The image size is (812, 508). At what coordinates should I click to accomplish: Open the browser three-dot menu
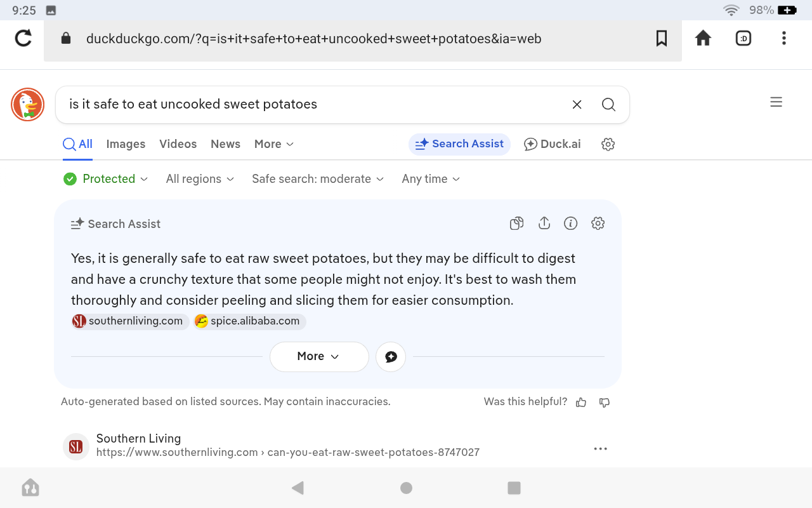click(784, 39)
